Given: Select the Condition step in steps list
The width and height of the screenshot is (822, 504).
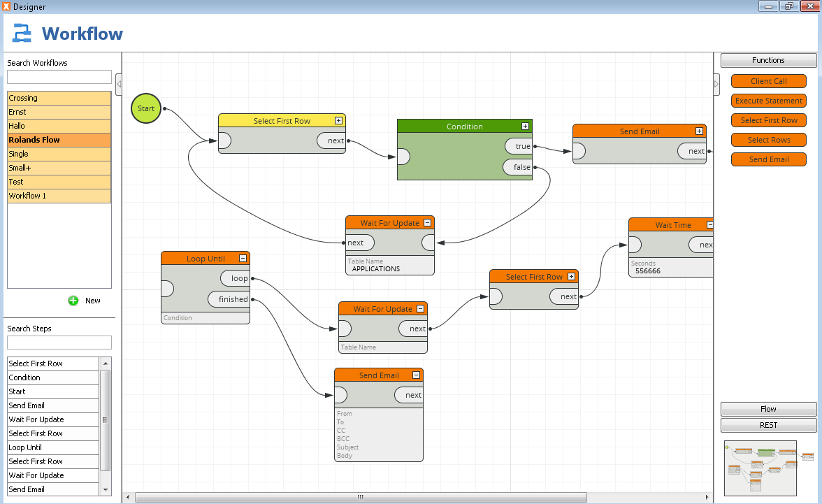Looking at the screenshot, I should click(x=53, y=377).
